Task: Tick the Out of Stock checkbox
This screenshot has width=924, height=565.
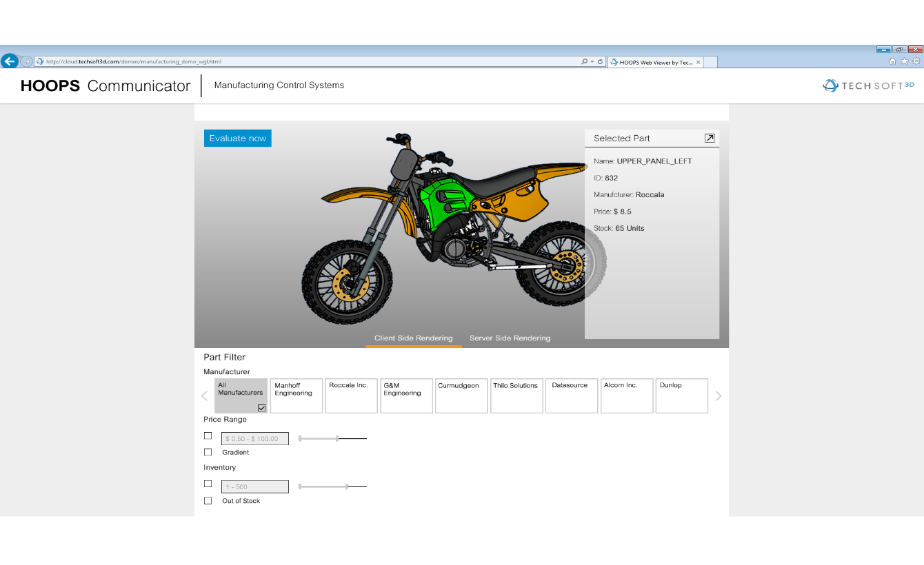Action: tap(208, 501)
